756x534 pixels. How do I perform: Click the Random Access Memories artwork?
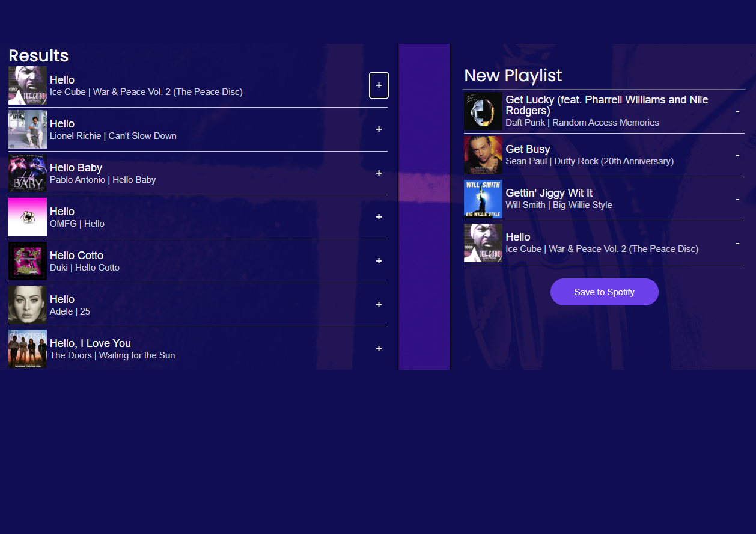[x=483, y=111]
